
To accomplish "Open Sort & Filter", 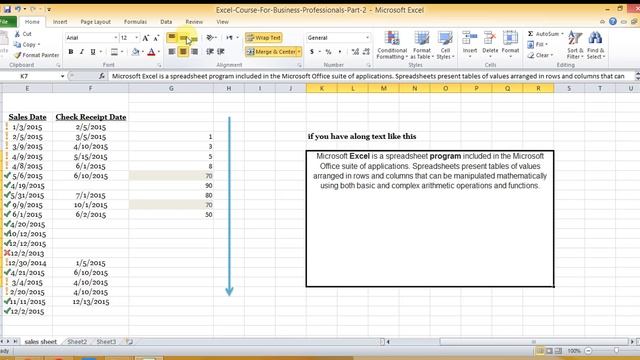I will pos(575,46).
